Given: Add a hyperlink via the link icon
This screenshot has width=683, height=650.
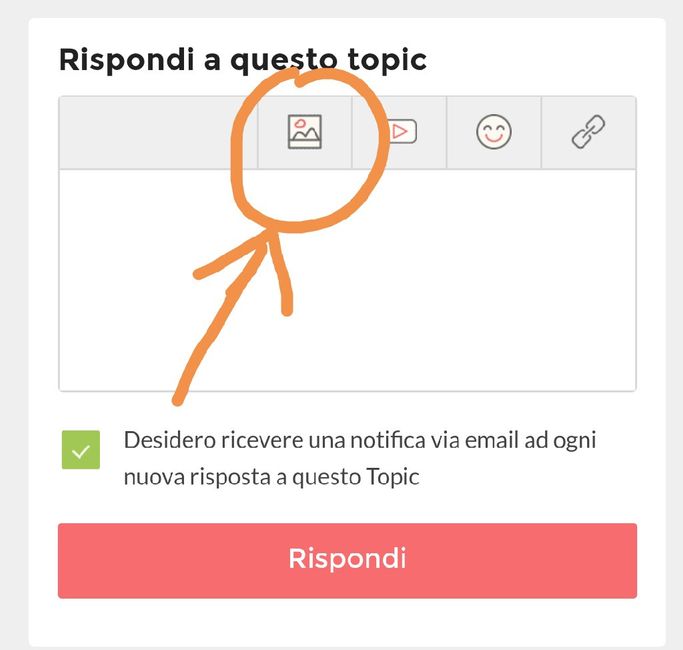Looking at the screenshot, I should pos(588,132).
